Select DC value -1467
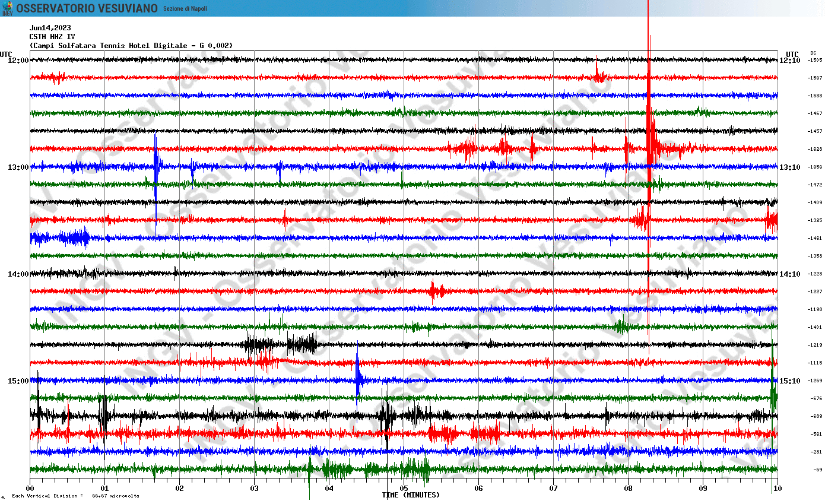This screenshot has width=825, height=504. pyautogui.click(x=814, y=113)
